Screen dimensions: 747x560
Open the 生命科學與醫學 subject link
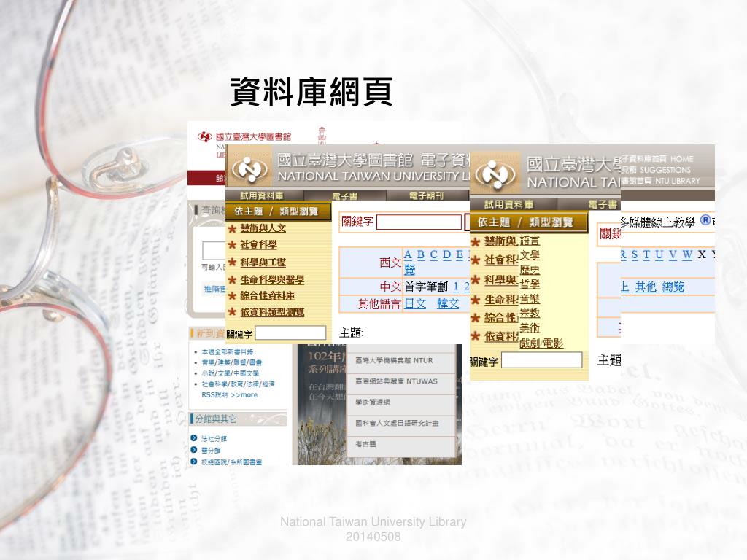coord(272,279)
